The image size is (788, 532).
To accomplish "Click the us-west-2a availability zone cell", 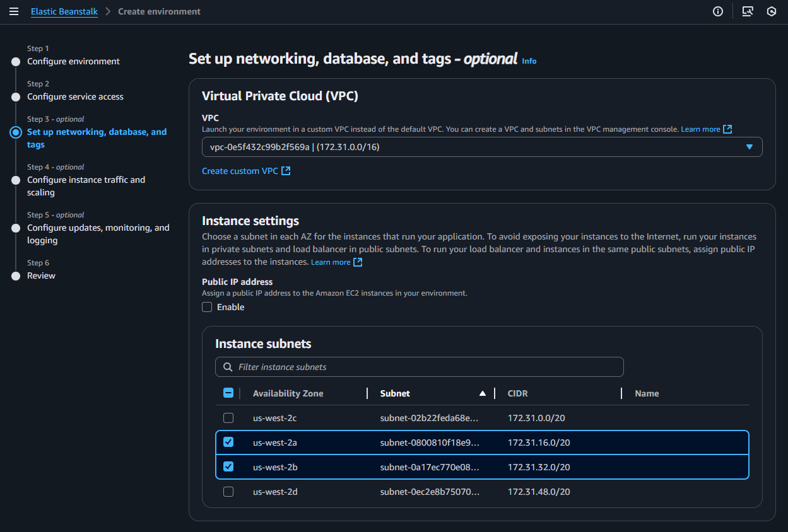I will [x=275, y=442].
